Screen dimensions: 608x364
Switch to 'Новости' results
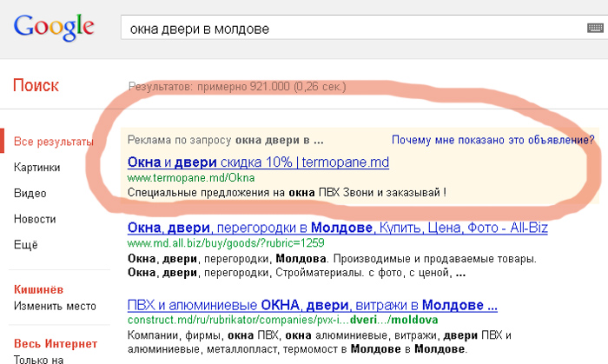pyautogui.click(x=35, y=219)
